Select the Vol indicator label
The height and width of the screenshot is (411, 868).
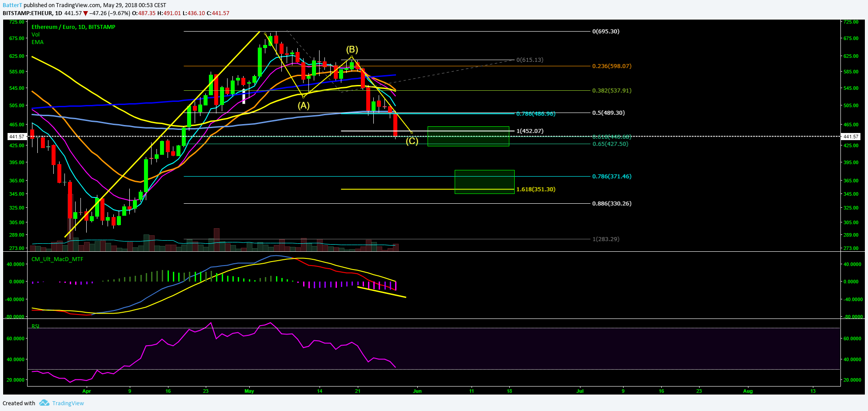pyautogui.click(x=36, y=35)
